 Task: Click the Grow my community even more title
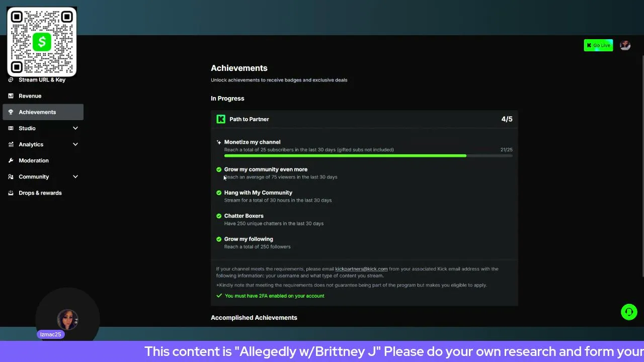click(x=266, y=169)
